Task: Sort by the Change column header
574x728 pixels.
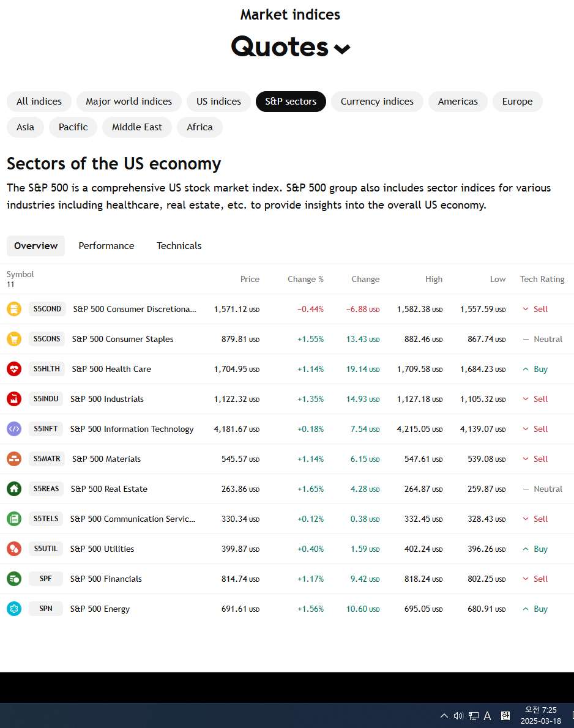Action: point(365,279)
